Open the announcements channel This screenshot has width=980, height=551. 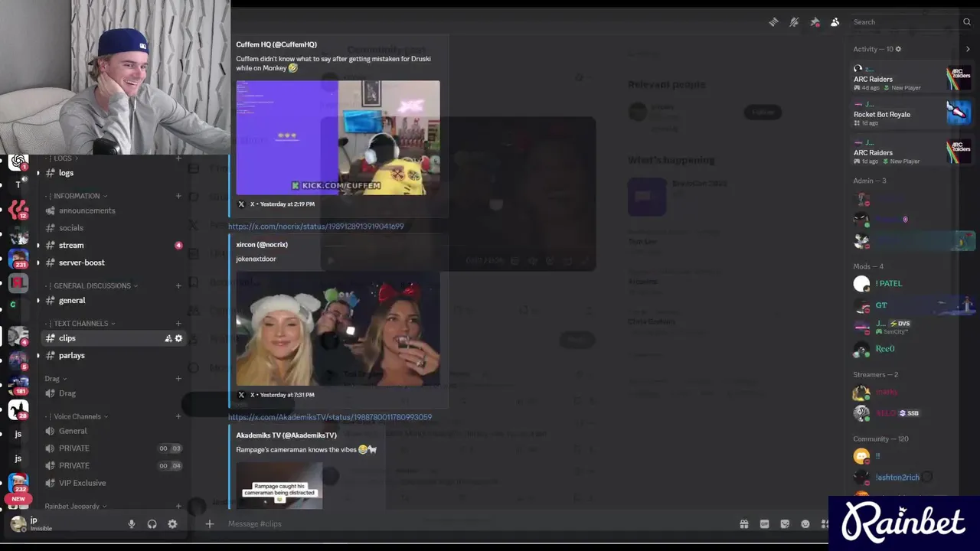[x=87, y=210]
